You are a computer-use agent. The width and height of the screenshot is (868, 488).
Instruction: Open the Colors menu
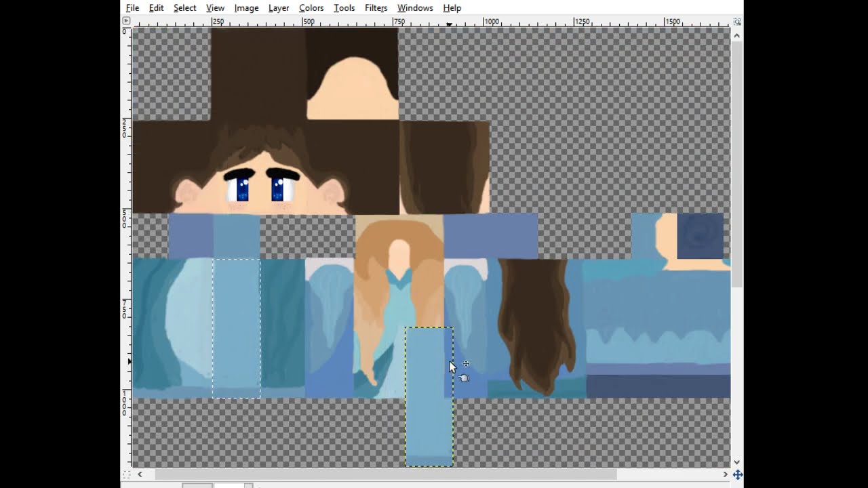click(x=311, y=8)
